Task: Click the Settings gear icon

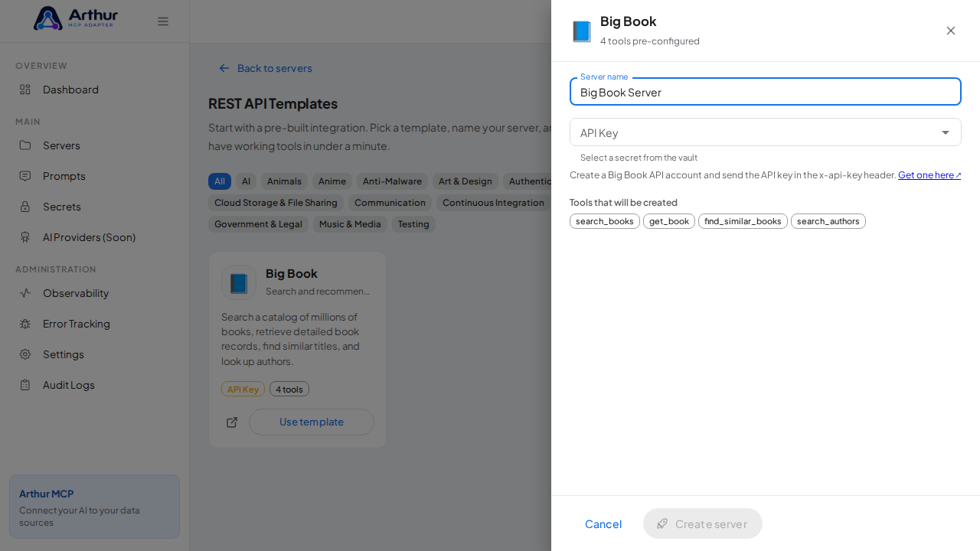Action: click(25, 354)
